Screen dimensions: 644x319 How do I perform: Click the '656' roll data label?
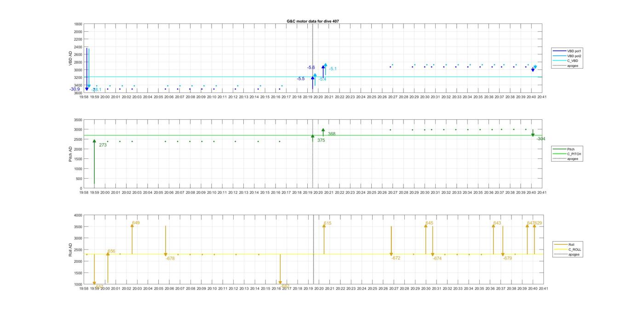click(111, 251)
